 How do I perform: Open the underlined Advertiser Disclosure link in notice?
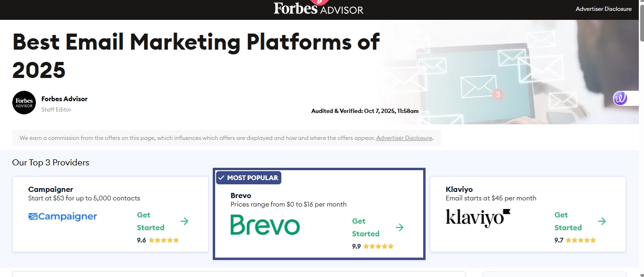[404, 138]
